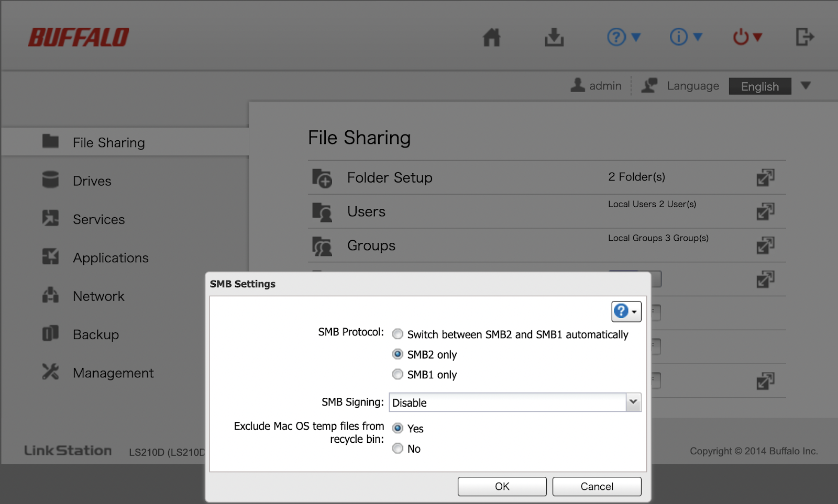Click the Applications icon in sidebar
Viewport: 838px width, 504px height.
point(50,256)
